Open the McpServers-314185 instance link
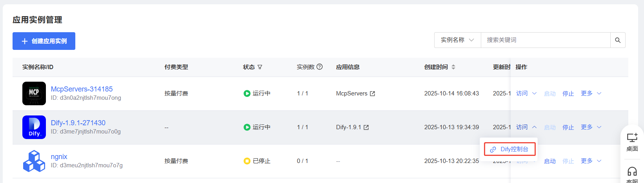This screenshot has width=644, height=183. [82, 89]
